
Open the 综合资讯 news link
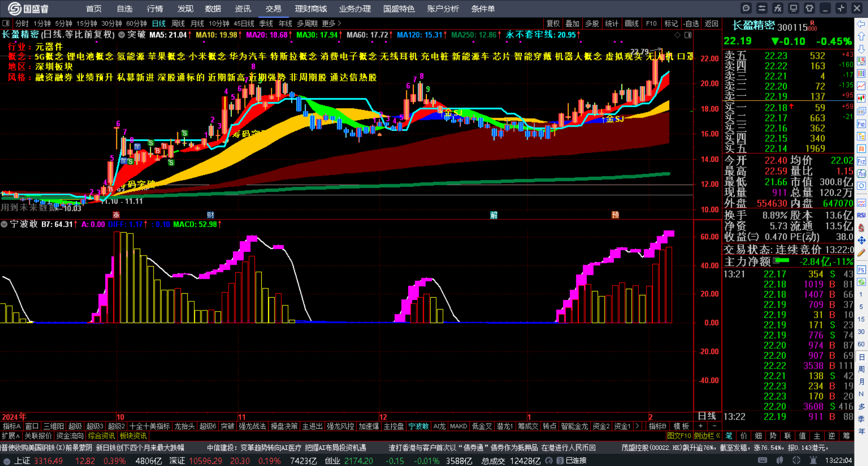pyautogui.click(x=101, y=436)
